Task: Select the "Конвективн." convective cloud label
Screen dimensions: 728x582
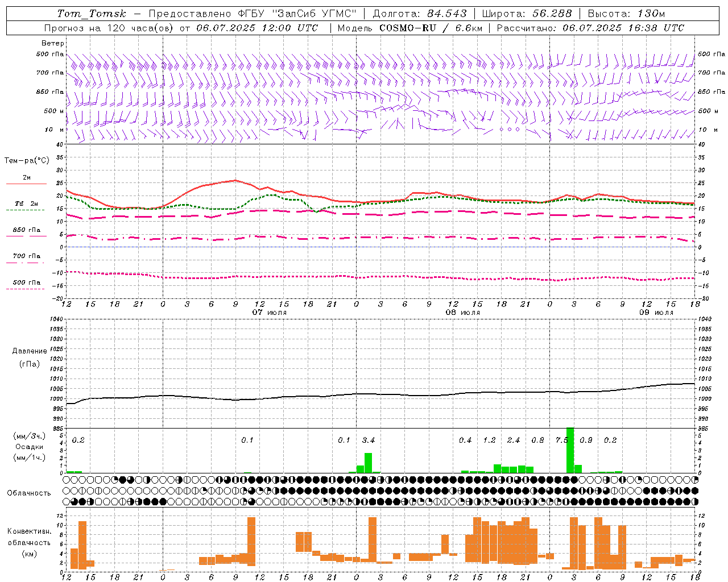Action: coord(30,531)
